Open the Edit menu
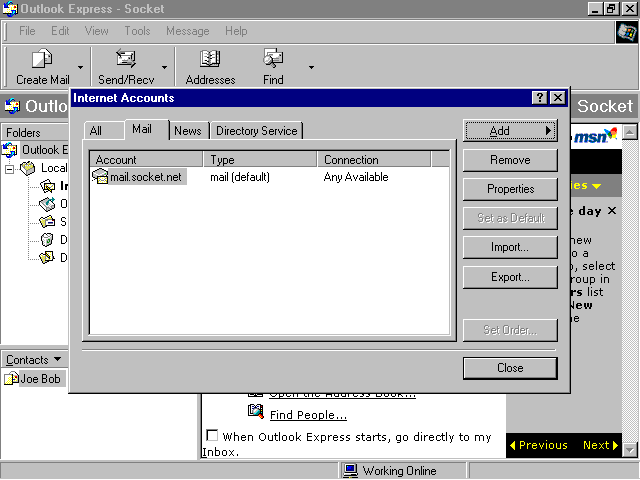This screenshot has height=480, width=640. (60, 31)
